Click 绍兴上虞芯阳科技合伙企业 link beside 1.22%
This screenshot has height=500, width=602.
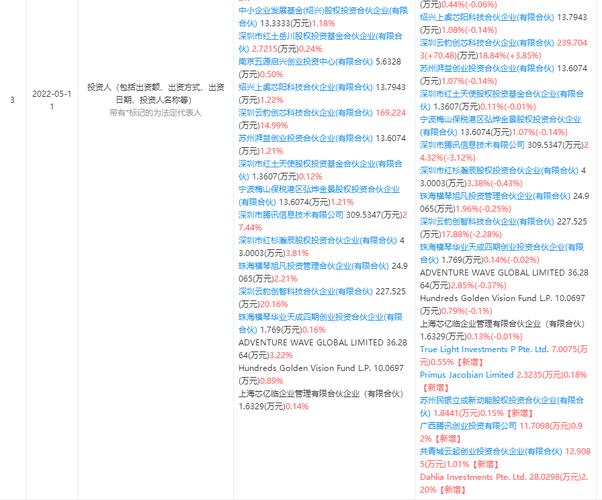point(305,87)
